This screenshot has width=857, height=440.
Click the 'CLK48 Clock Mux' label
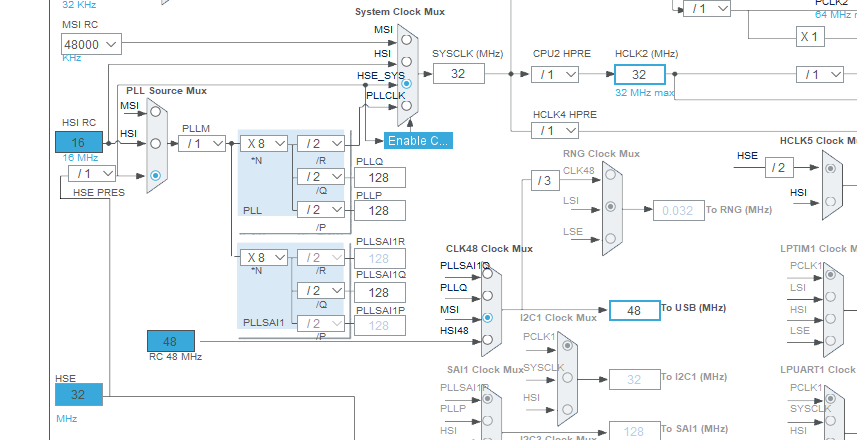click(x=489, y=249)
